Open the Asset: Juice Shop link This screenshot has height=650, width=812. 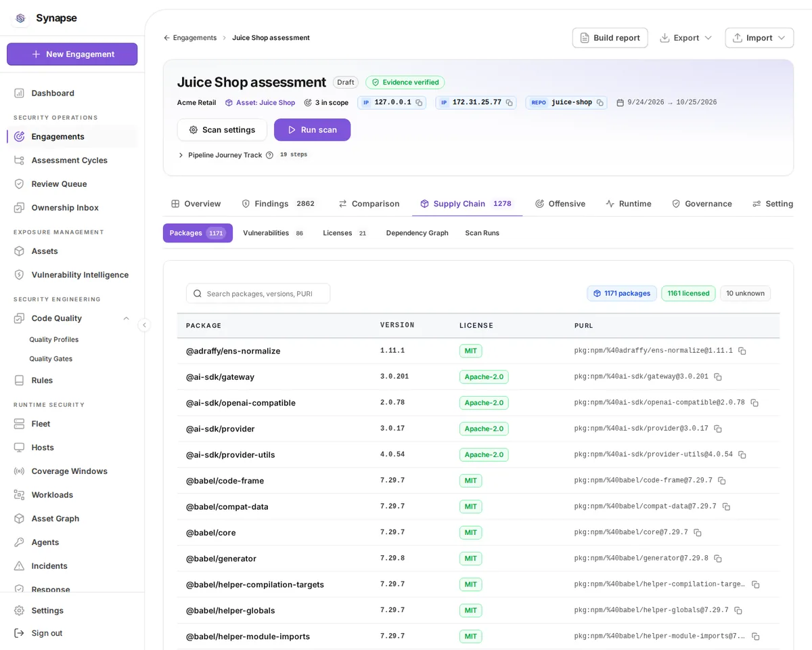[260, 103]
